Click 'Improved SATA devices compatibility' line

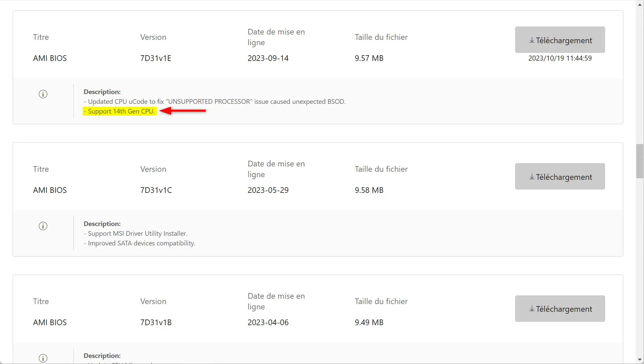[140, 243]
